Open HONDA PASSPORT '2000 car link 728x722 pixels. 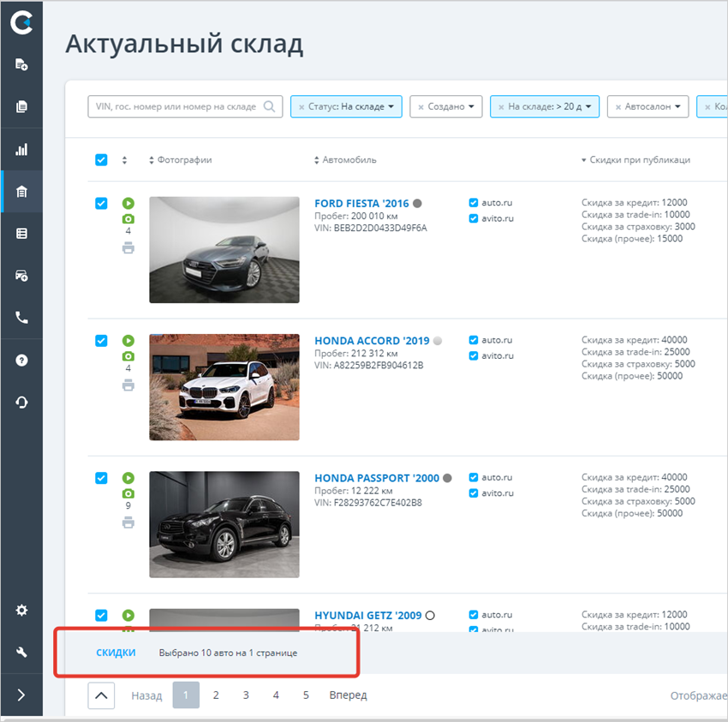377,478
